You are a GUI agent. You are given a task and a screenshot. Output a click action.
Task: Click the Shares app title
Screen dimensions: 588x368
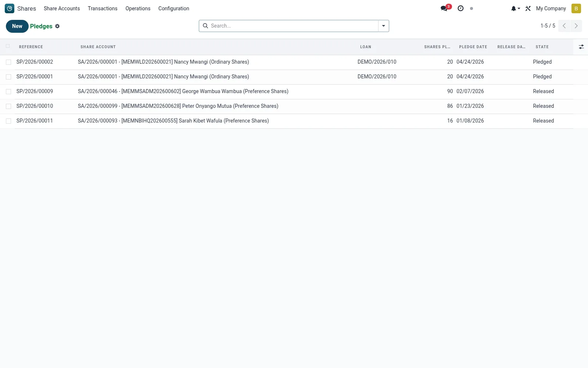point(26,8)
